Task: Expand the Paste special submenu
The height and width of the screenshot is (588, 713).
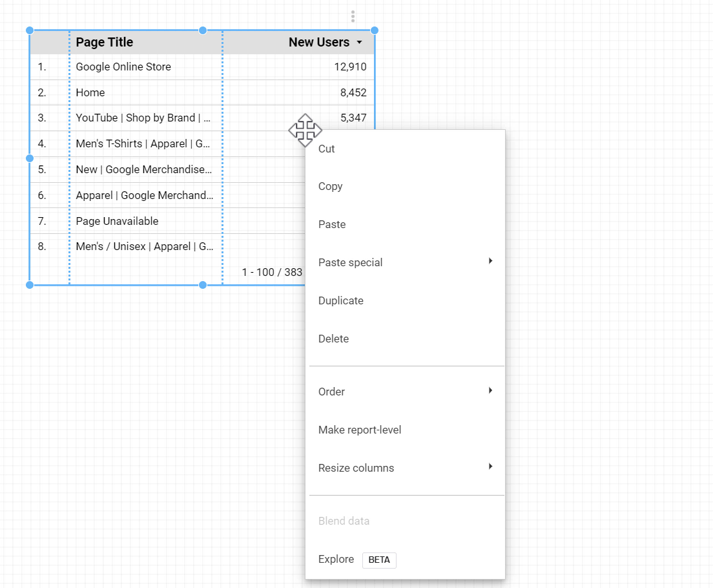Action: (405, 262)
